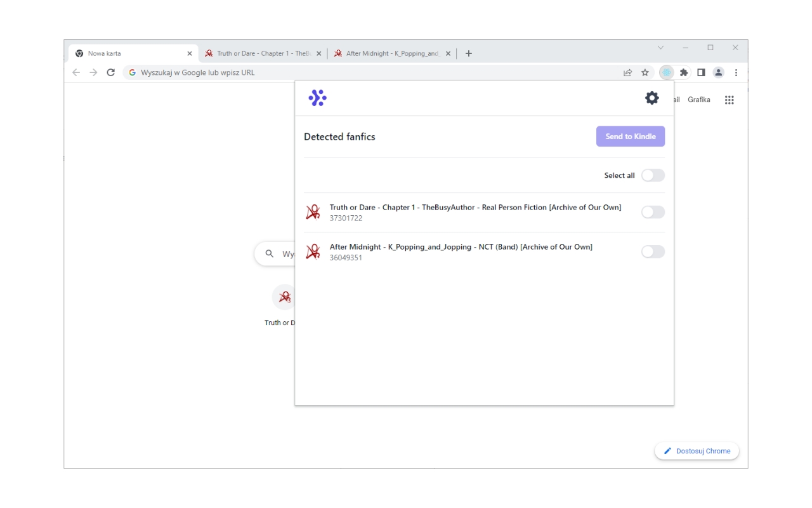Screen dimensions: 812x508
Task: Open the Chrome three-dot menu
Action: [736, 72]
